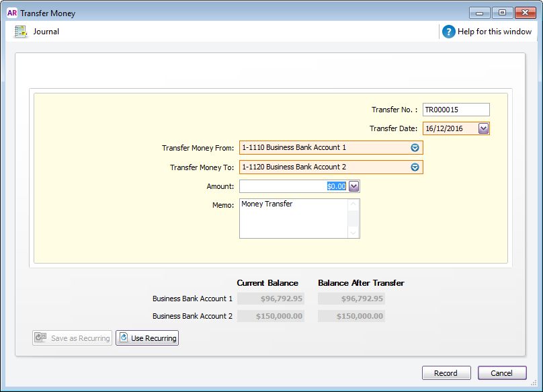Image resolution: width=543 pixels, height=392 pixels.
Task: Open the Journal icon in toolbar
Action: coord(21,32)
